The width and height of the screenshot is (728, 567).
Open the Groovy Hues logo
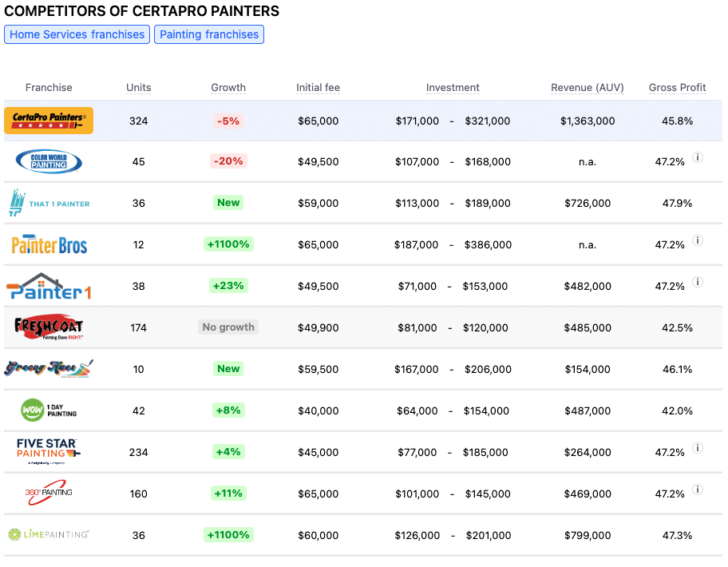49,369
